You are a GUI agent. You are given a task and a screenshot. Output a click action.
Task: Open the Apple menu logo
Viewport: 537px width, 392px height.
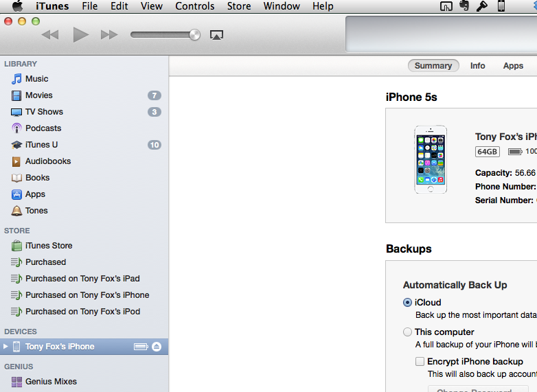pyautogui.click(x=17, y=5)
